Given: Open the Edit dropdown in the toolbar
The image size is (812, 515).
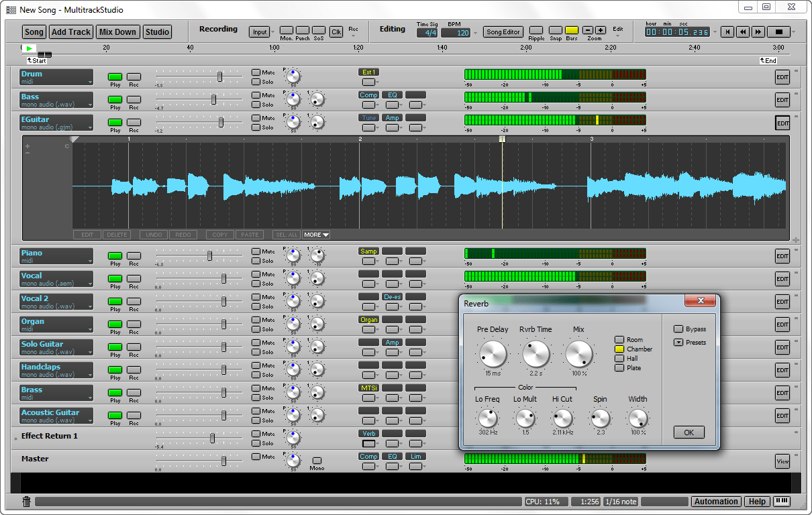Looking at the screenshot, I should pos(618,32).
